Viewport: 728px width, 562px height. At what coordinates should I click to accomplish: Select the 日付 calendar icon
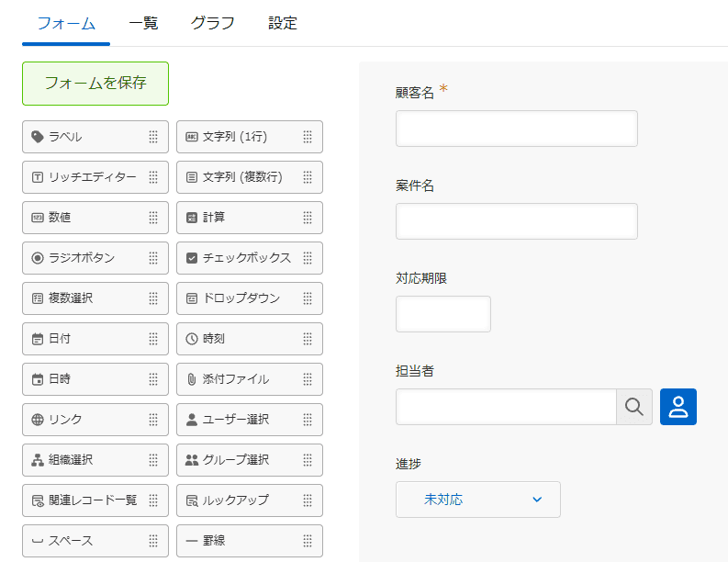[37, 339]
